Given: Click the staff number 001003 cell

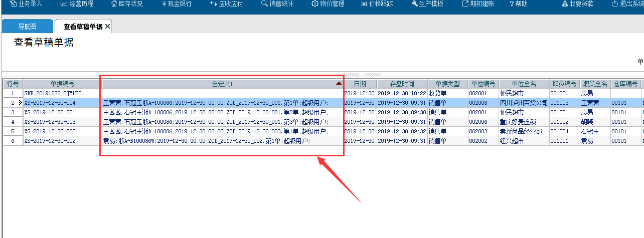Looking at the screenshot, I should click(x=565, y=103).
